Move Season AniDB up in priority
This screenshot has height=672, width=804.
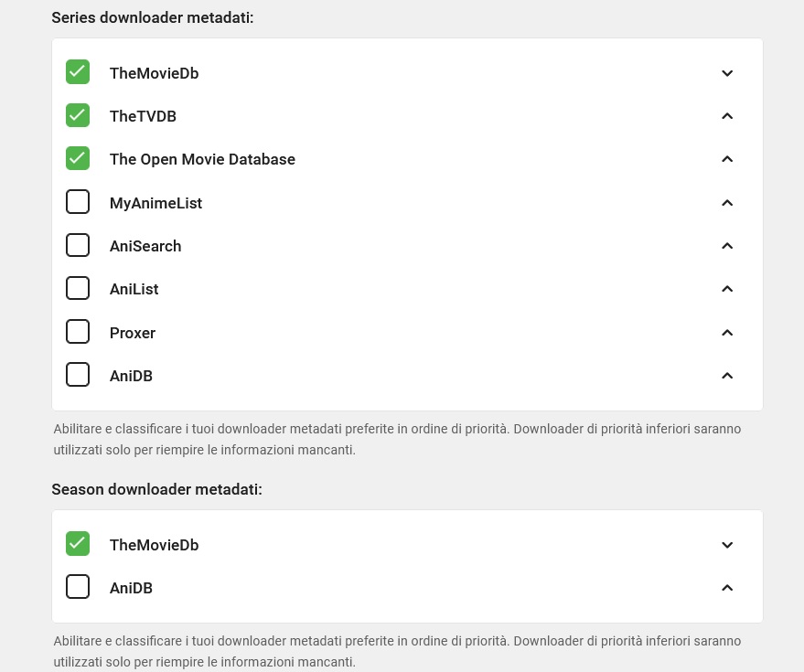pyautogui.click(x=727, y=588)
